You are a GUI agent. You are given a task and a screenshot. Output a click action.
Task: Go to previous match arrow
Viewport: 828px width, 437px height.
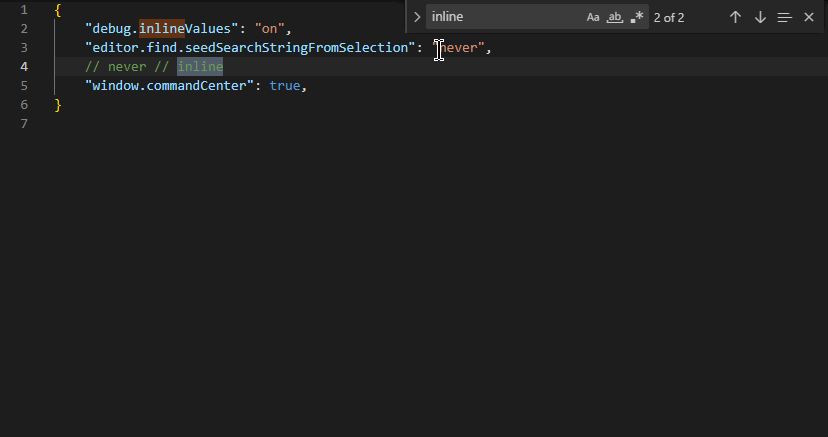[735, 17]
